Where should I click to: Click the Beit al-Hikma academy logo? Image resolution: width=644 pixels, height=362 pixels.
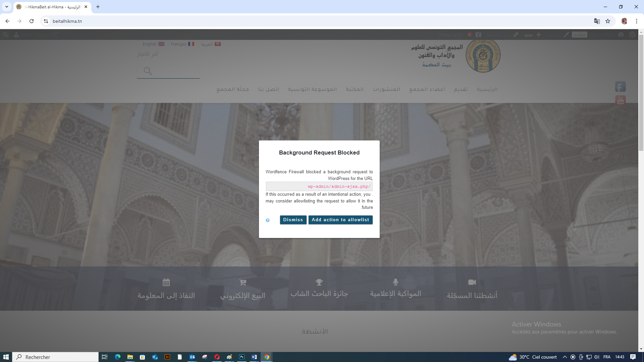(x=483, y=56)
